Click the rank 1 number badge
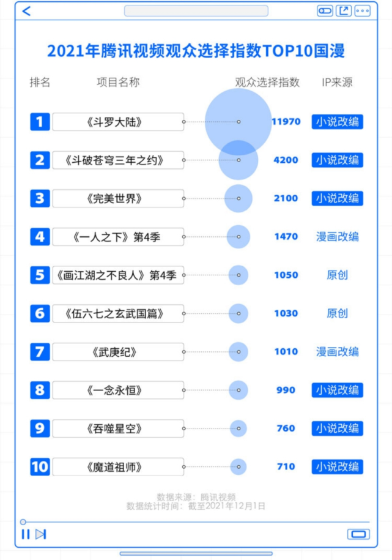The width and height of the screenshot is (392, 560). [40, 122]
